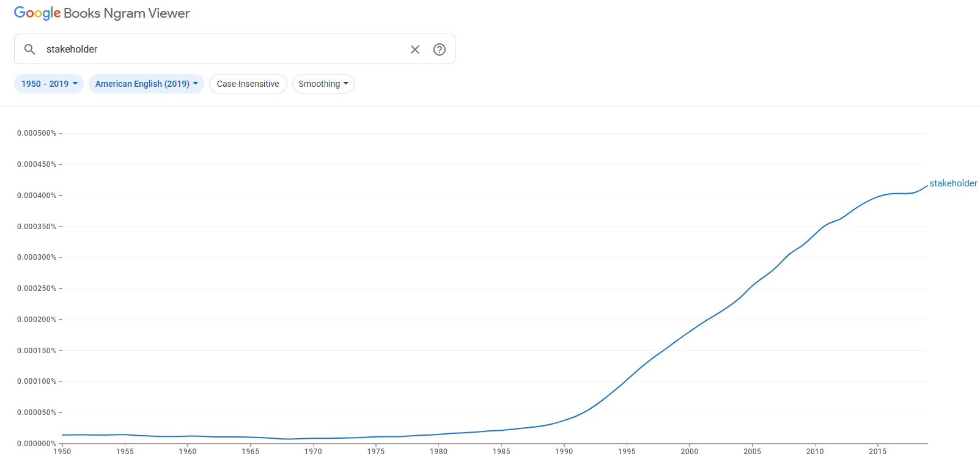Screen dimensions: 980x462
Task: Click the magnifying glass search icon
Action: [x=29, y=49]
